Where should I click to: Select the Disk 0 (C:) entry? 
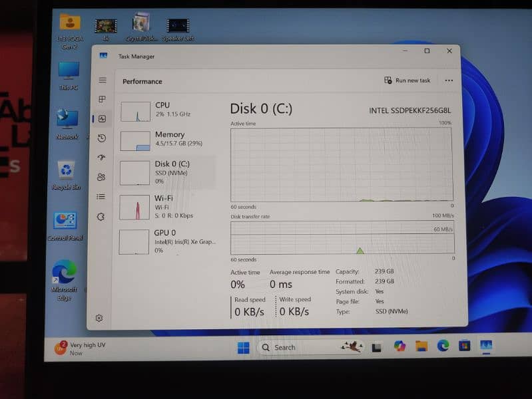167,172
